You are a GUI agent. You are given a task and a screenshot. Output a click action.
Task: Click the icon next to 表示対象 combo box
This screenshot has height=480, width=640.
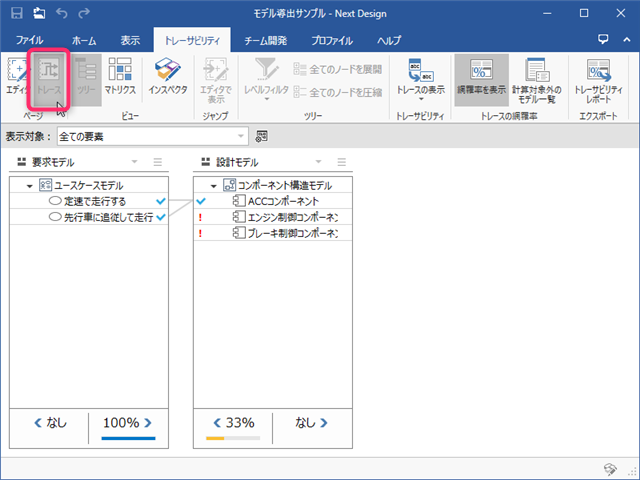(262, 136)
